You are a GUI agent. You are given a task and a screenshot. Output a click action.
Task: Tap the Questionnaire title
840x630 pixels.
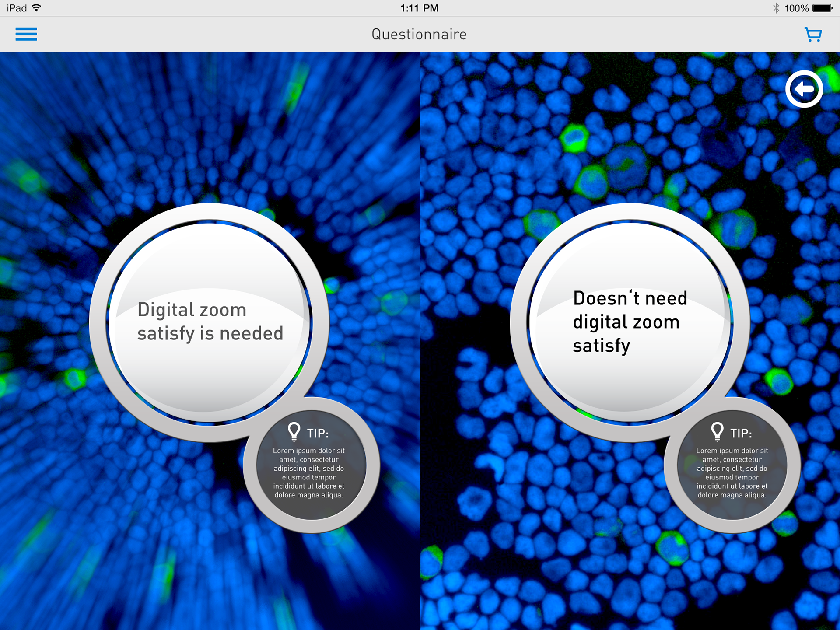(419, 34)
